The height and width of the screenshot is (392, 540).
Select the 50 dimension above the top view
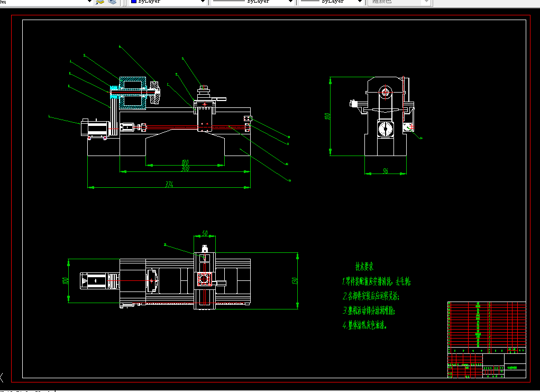tap(205, 233)
